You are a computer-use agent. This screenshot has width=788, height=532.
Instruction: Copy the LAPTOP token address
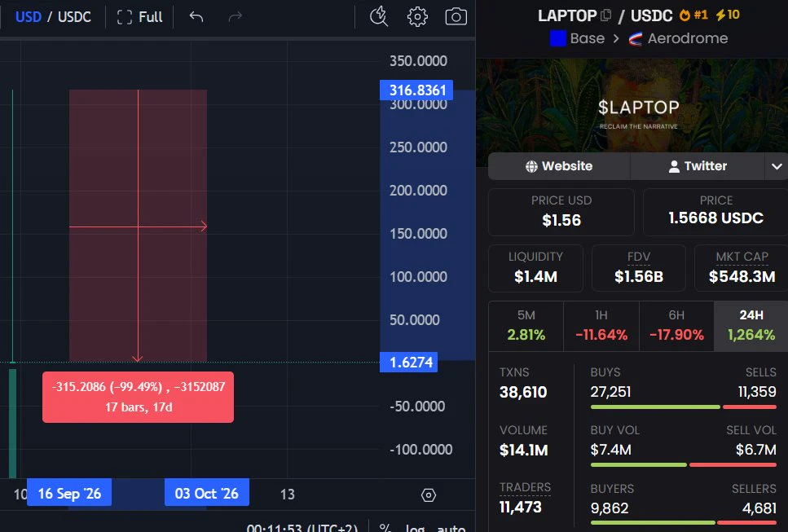point(606,15)
